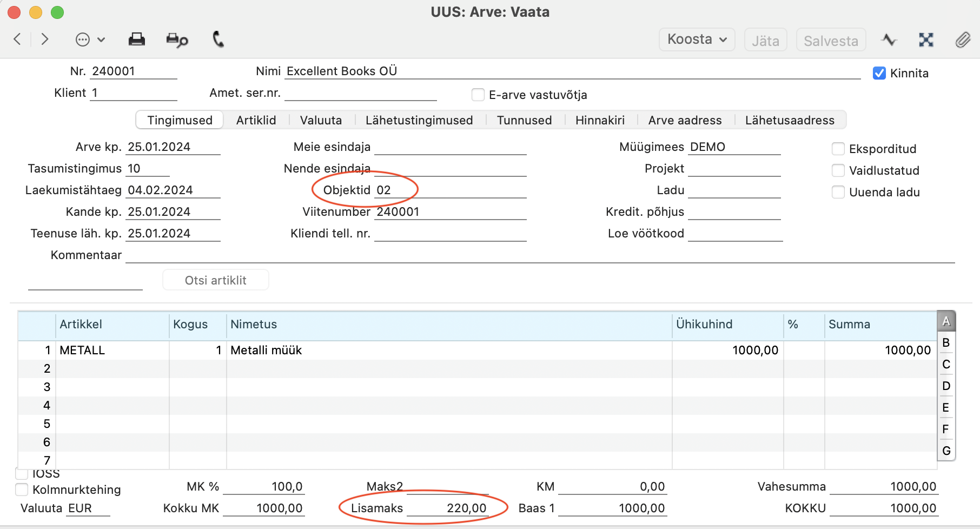The height and width of the screenshot is (529, 980).
Task: Click the Otsi artiklit button
Action: (216, 280)
